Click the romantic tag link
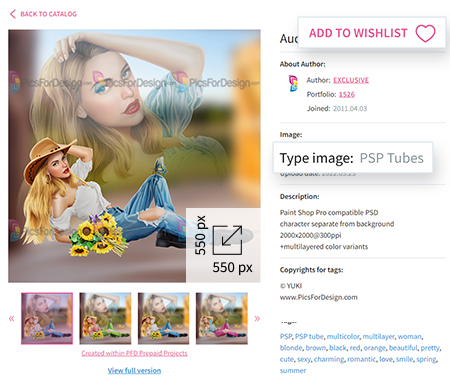Image resolution: width=450 pixels, height=380 pixels. (361, 359)
